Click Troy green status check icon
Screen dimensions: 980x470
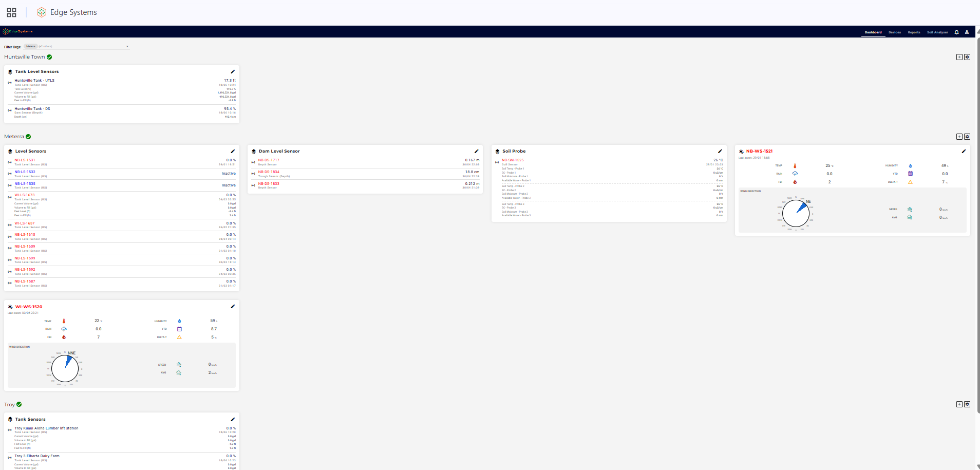[19, 404]
